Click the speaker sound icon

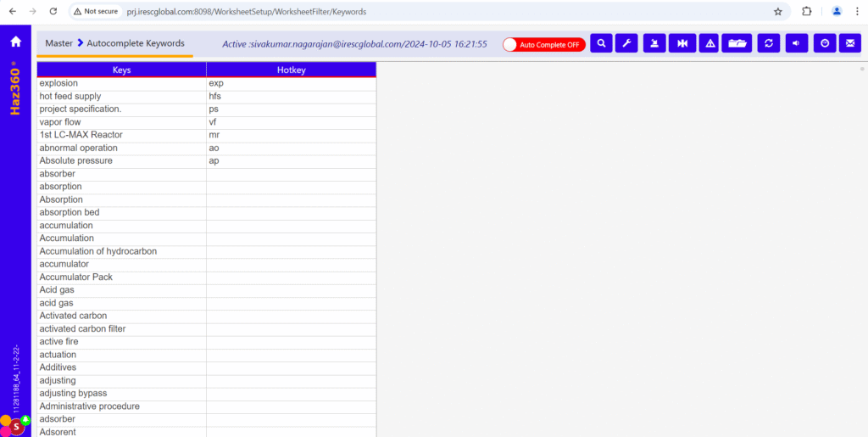point(796,43)
